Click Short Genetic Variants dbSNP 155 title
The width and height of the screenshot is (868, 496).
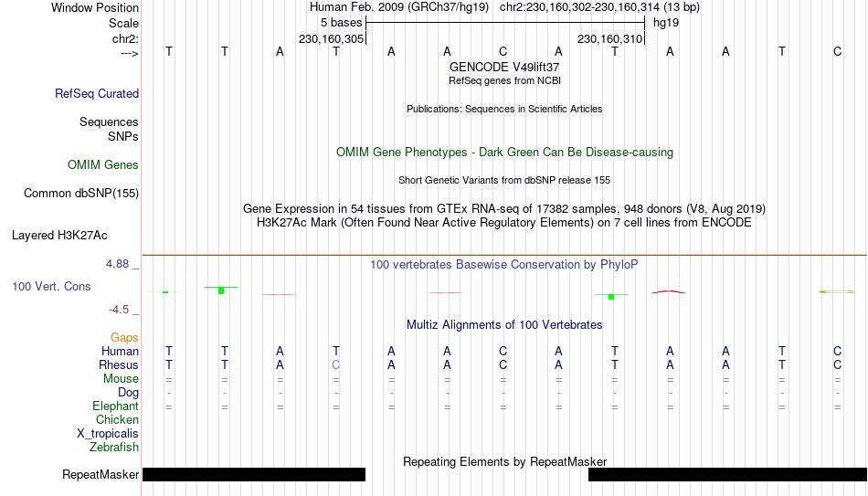pos(504,181)
